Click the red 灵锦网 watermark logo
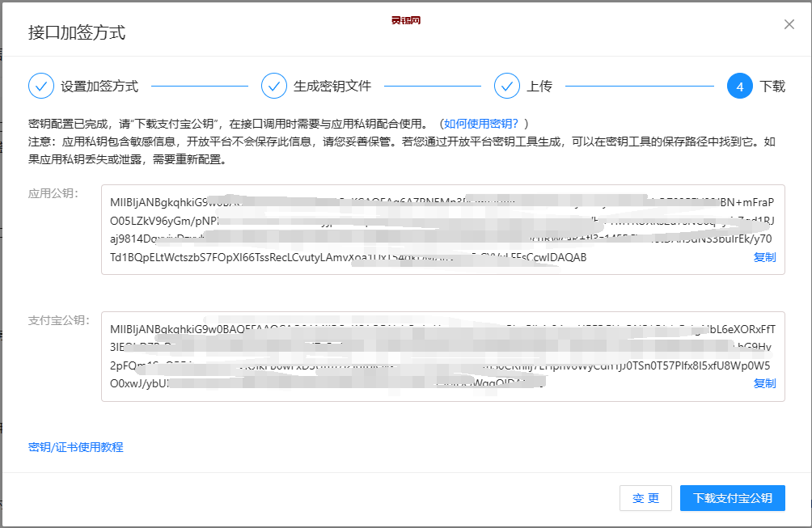Screen dimensions: 812x528 coord(406,20)
